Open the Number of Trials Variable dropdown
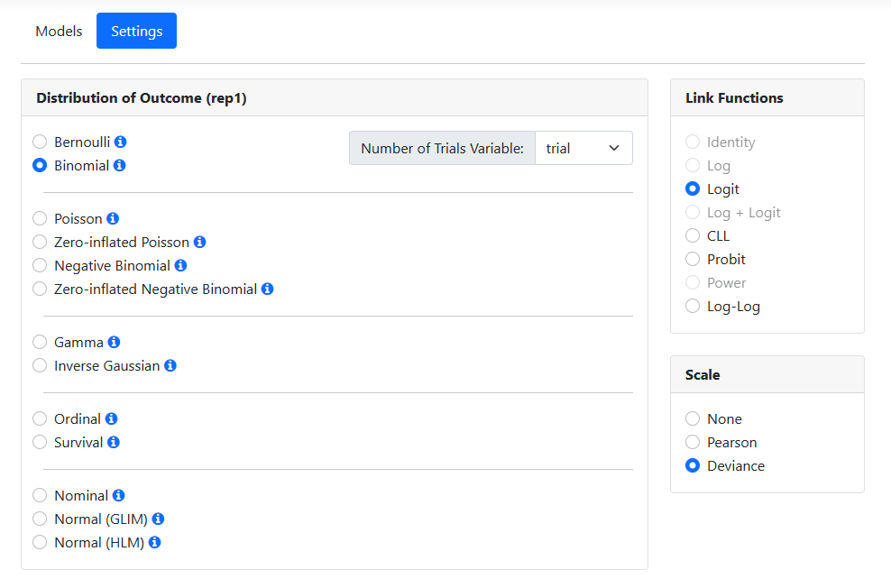Viewport: 891px width, 588px height. coord(583,149)
